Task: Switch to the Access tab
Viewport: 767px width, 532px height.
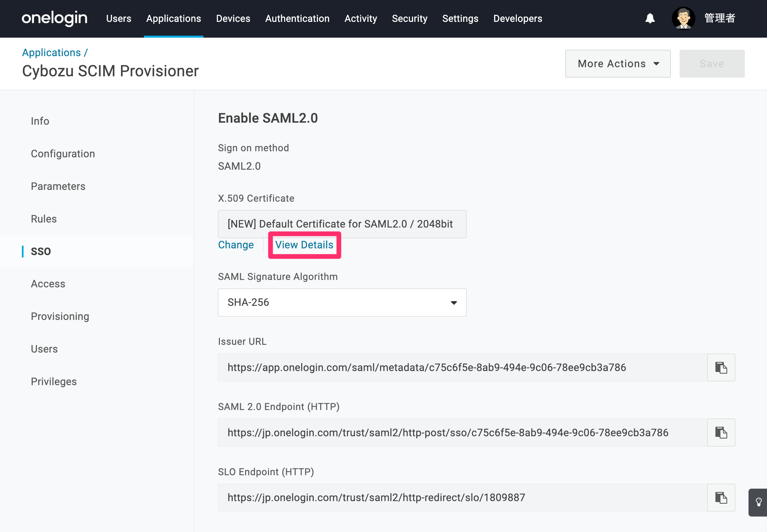Action: tap(48, 284)
